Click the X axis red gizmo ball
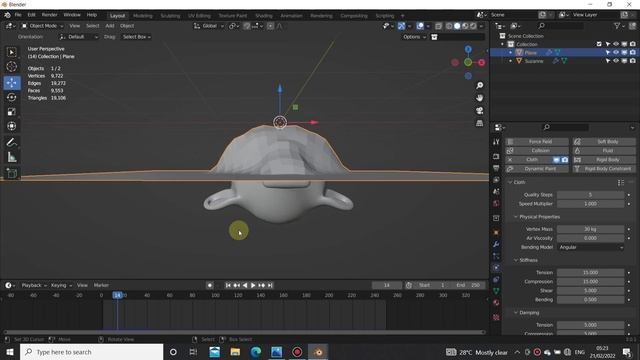The height and width of the screenshot is (360, 640). (482, 62)
